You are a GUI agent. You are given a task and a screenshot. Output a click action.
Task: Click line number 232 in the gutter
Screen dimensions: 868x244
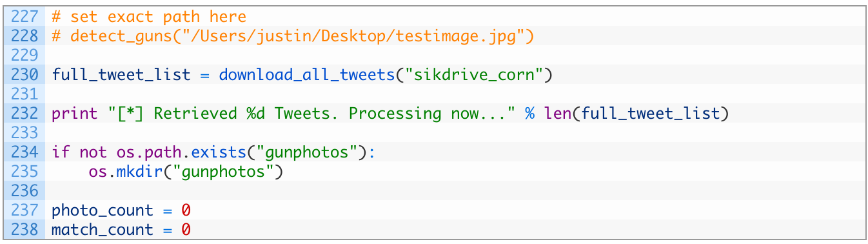pyautogui.click(x=24, y=114)
